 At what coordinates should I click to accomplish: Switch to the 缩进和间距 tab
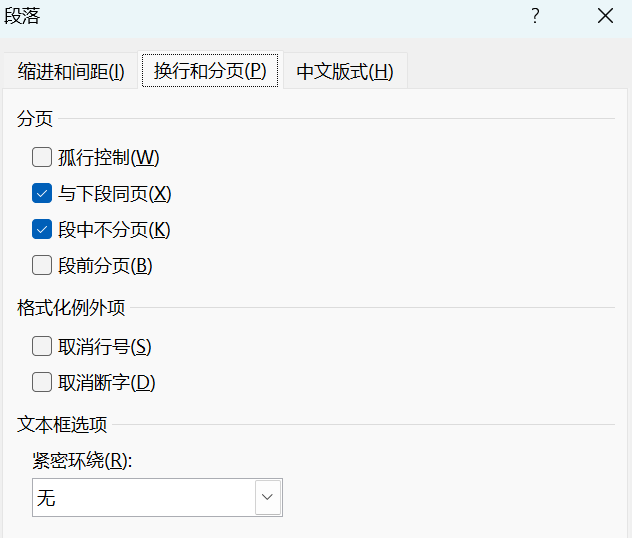(71, 72)
